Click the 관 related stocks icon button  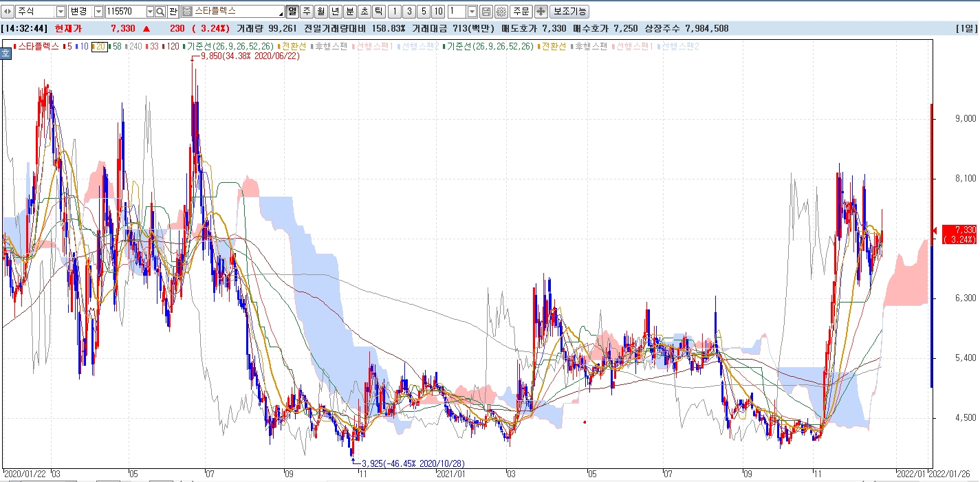coord(173,12)
